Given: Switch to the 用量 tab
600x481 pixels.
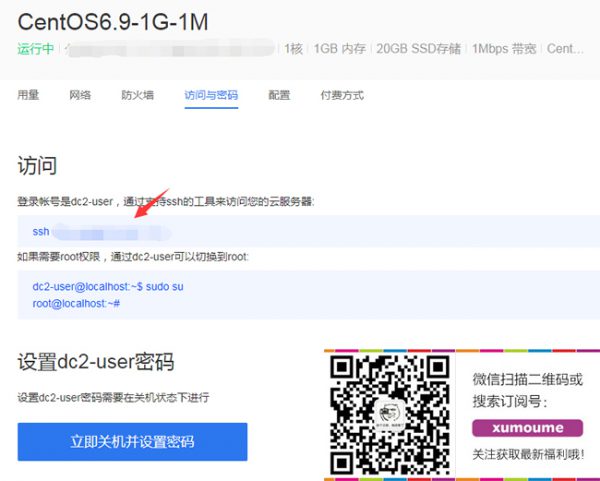Looking at the screenshot, I should click(28, 95).
